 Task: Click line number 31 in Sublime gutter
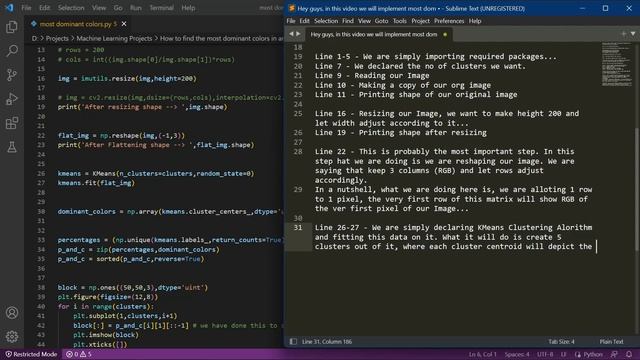coord(298,227)
